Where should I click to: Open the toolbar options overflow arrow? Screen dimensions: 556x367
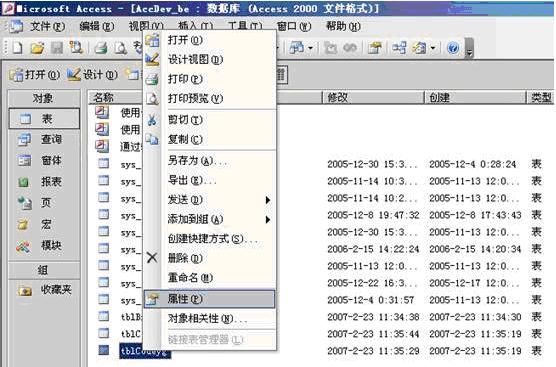(469, 48)
